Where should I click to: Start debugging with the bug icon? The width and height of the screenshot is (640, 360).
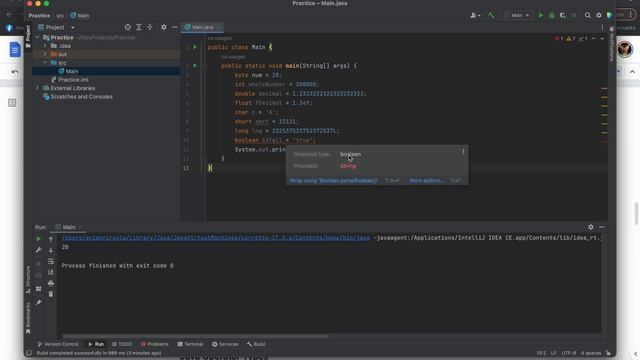click(x=552, y=15)
